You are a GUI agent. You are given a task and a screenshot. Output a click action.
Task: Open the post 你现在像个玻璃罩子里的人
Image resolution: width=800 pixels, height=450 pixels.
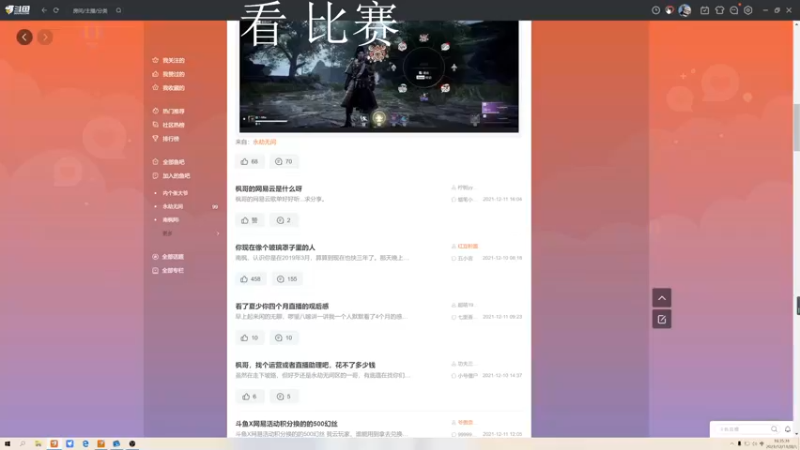275,247
